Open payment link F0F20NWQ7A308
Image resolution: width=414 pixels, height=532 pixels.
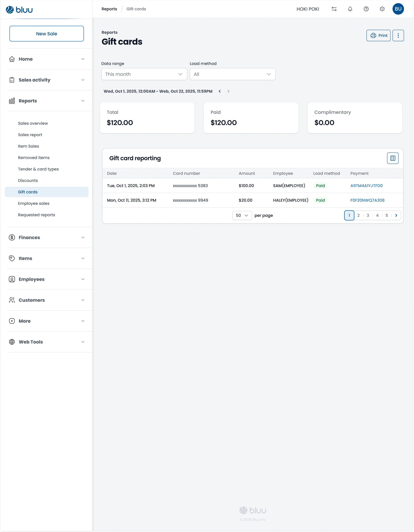tap(367, 200)
